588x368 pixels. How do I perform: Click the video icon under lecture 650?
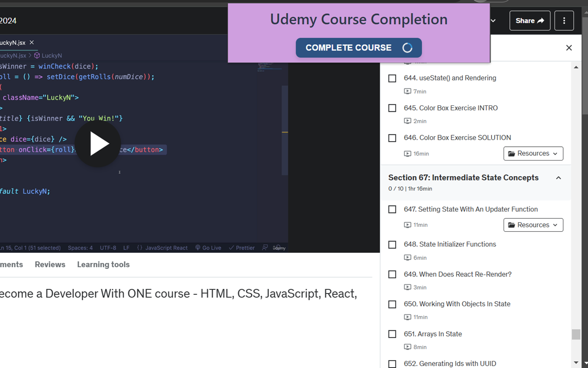407,317
